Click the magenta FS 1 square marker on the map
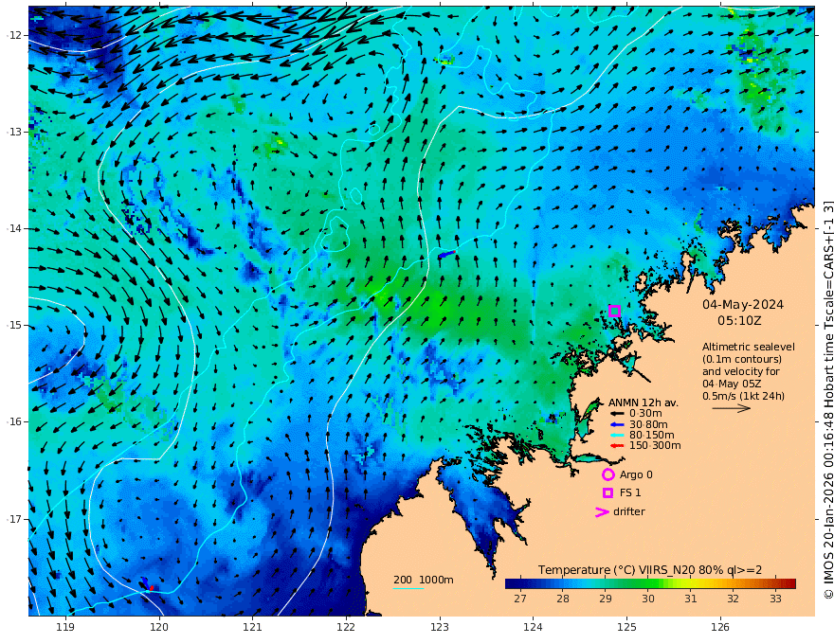 (614, 312)
